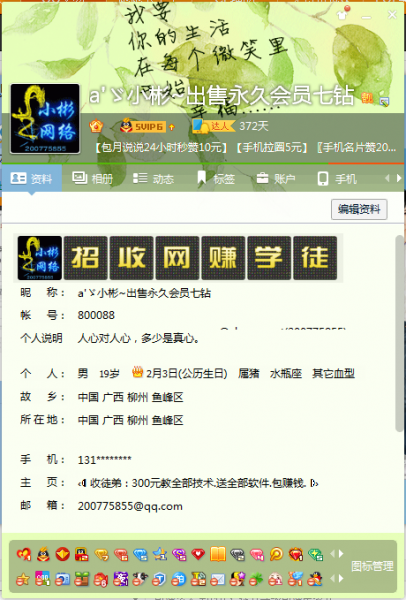The height and width of the screenshot is (600, 406).
Task: Click the SVIP6 membership badge
Action: click(x=147, y=126)
